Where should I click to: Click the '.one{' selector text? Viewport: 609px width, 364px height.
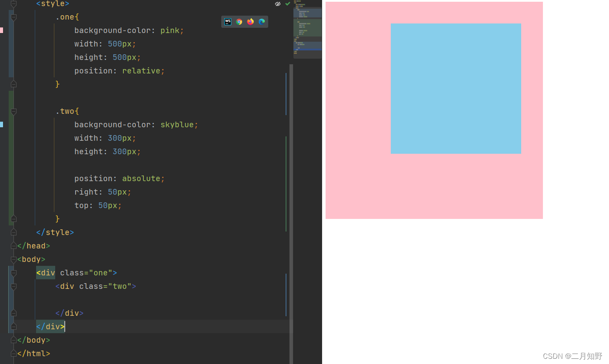click(x=67, y=17)
